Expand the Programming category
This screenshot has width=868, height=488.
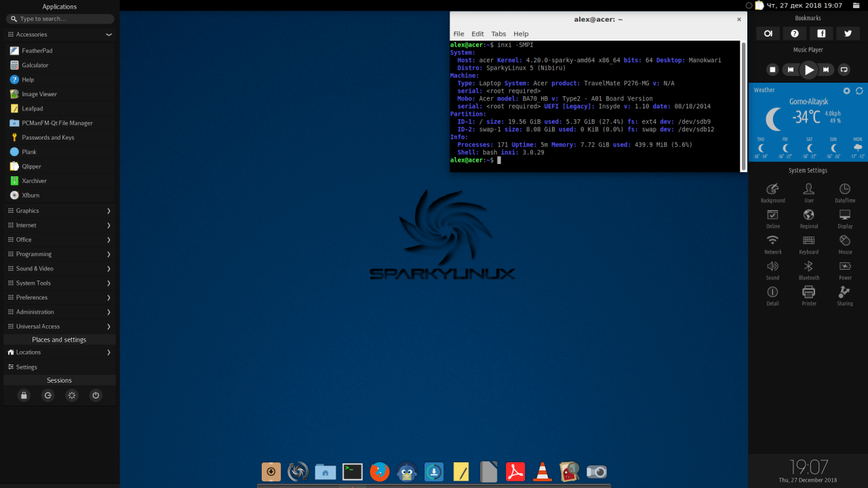click(x=60, y=254)
